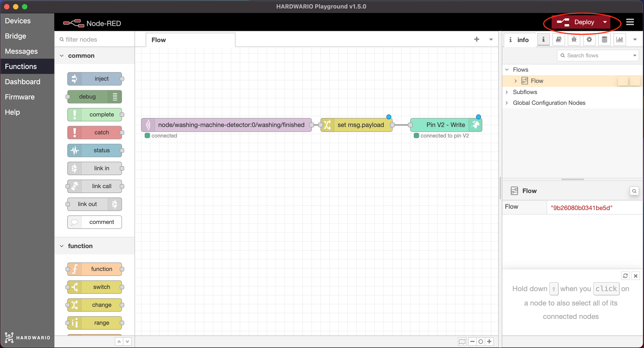Select the set msg.payload change node

(356, 125)
